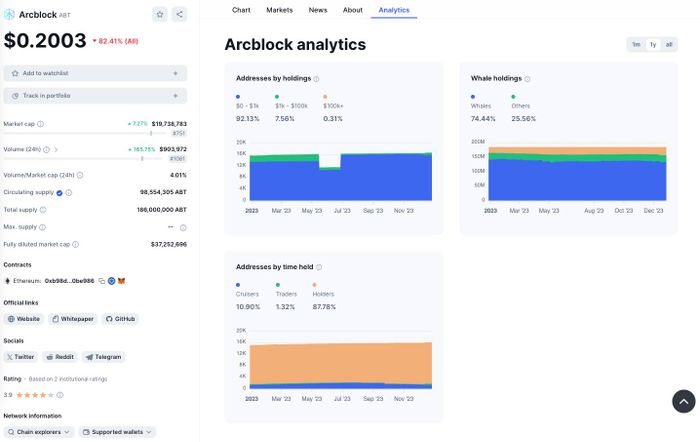This screenshot has height=442, width=700.
Task: Open the Whitepaper link
Action: tap(73, 319)
